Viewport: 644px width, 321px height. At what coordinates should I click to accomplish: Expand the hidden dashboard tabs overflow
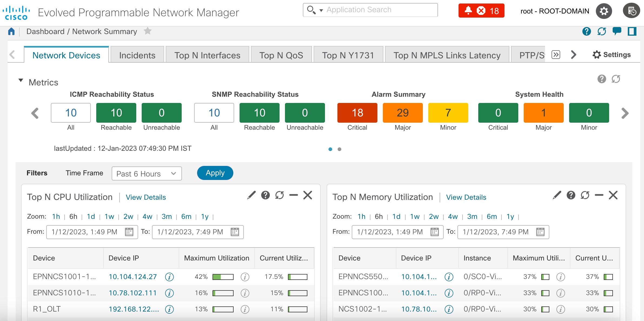tap(556, 54)
